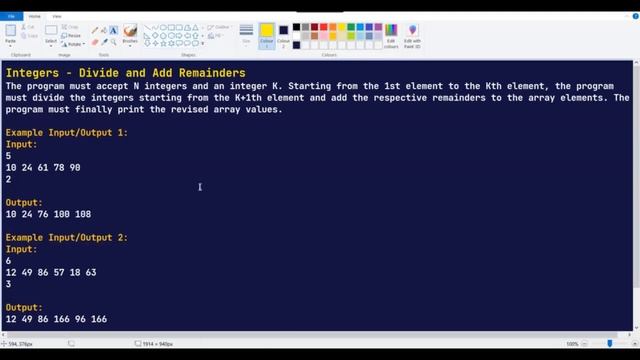Screen dimensions: 640x360
Task: Open the shape Fill dropdown
Action: pyautogui.click(x=215, y=36)
